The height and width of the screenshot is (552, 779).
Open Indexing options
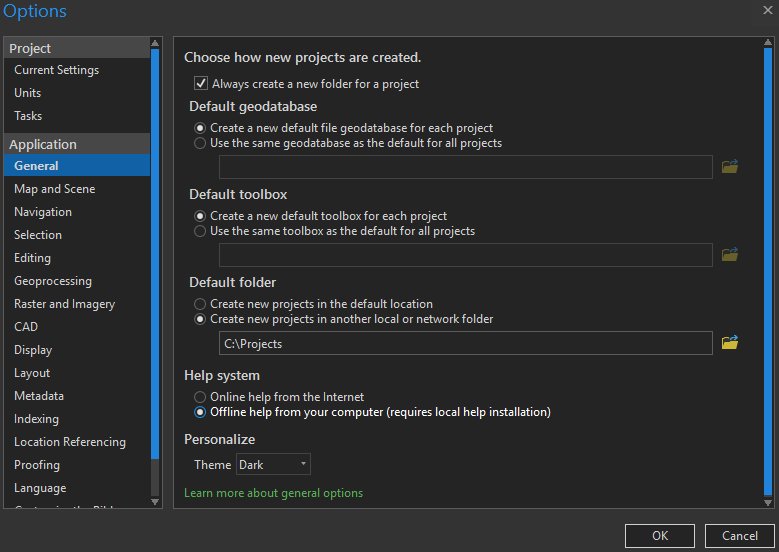[77, 419]
